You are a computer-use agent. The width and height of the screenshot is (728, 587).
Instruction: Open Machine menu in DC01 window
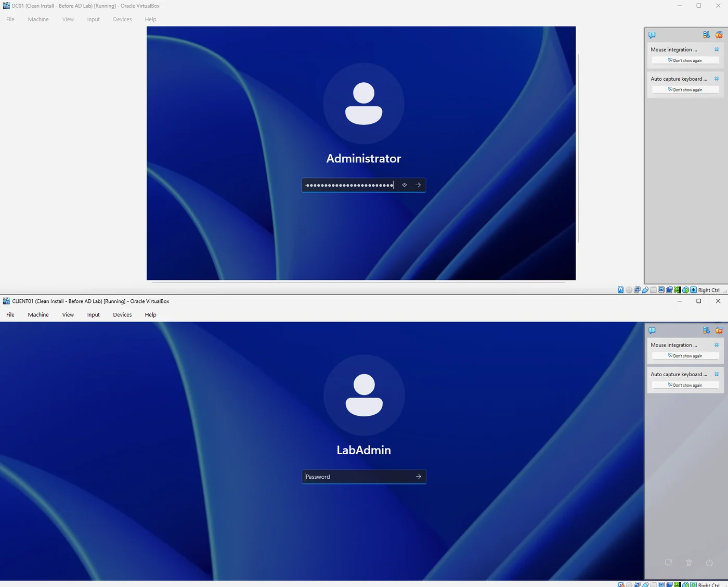[x=38, y=19]
